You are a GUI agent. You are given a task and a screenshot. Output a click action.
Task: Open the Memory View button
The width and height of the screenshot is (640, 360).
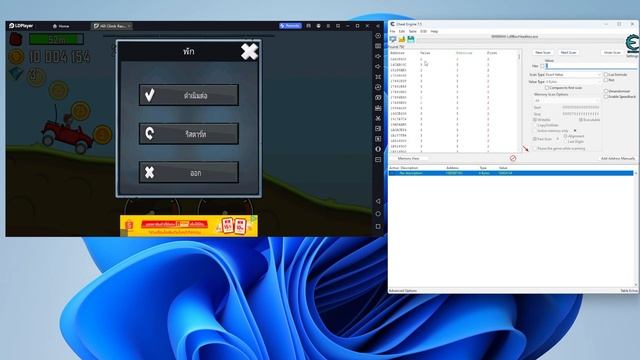click(409, 158)
